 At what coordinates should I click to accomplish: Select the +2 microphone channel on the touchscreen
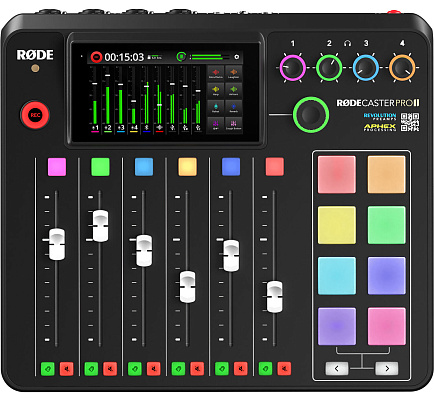[x=108, y=128]
